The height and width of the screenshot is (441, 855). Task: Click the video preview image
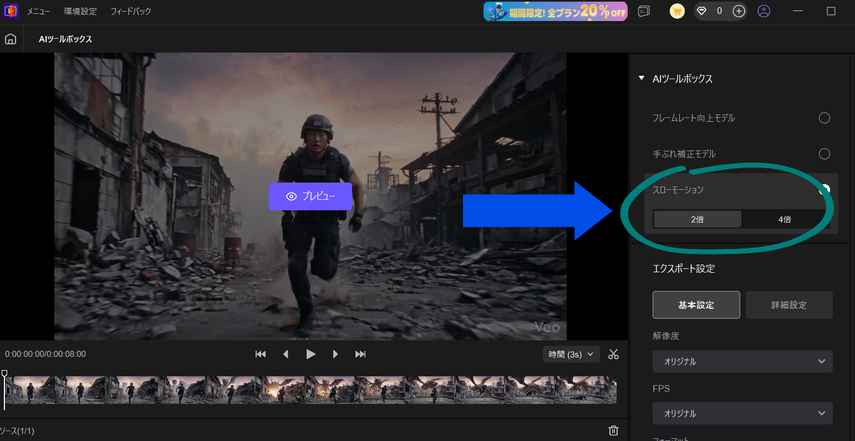click(310, 196)
